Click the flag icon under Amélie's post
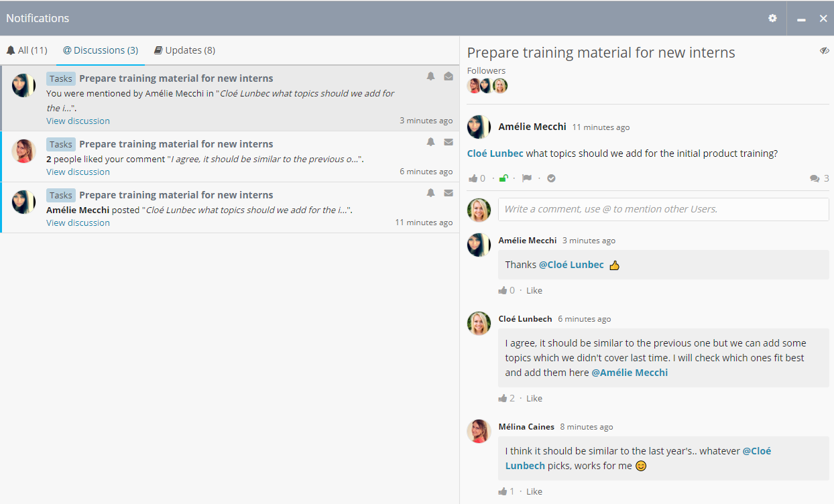Viewport: 834px width, 504px height. coord(527,178)
